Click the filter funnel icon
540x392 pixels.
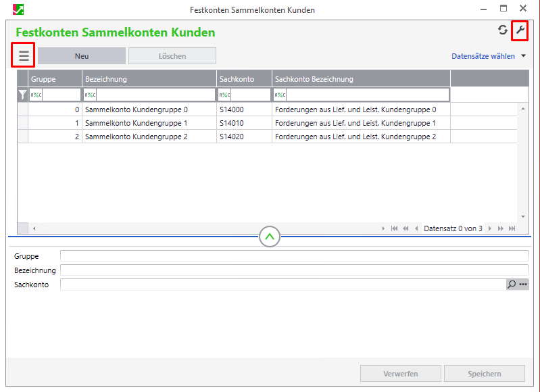coord(22,95)
